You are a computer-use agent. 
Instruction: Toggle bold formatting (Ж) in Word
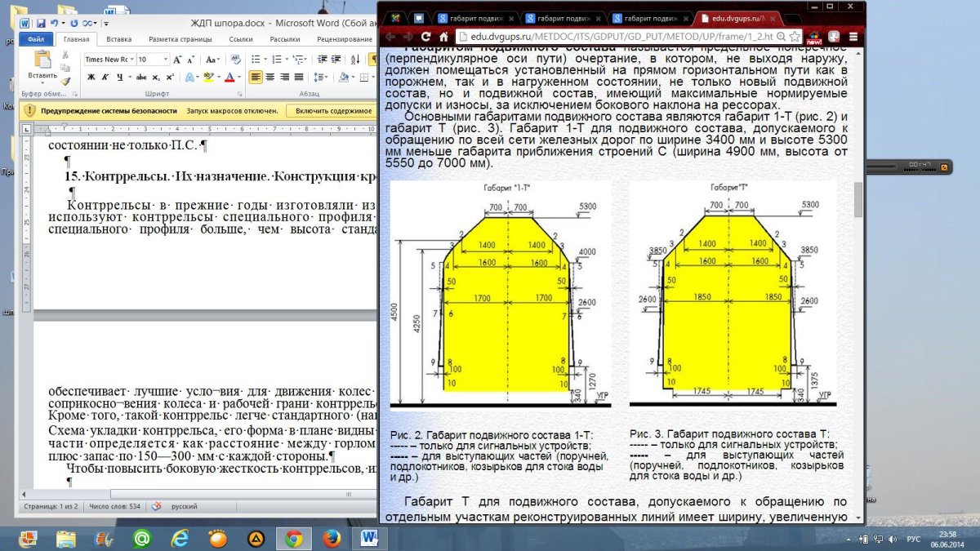click(x=91, y=78)
